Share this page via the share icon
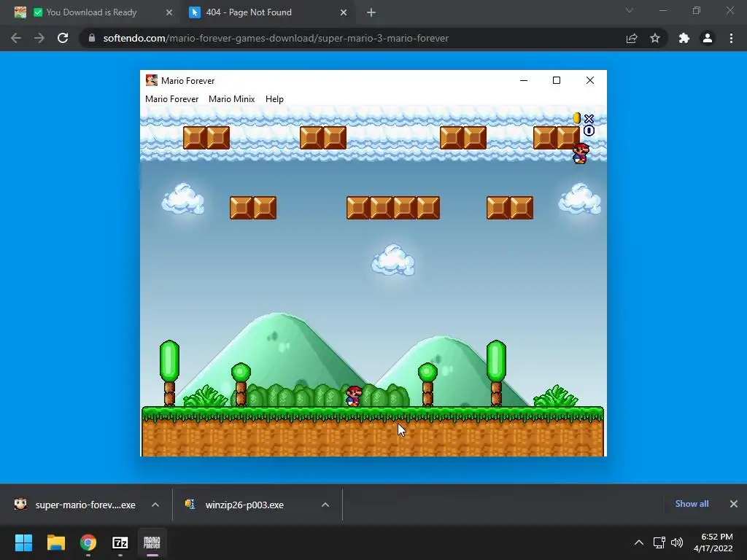The height and width of the screenshot is (560, 747). (x=632, y=38)
